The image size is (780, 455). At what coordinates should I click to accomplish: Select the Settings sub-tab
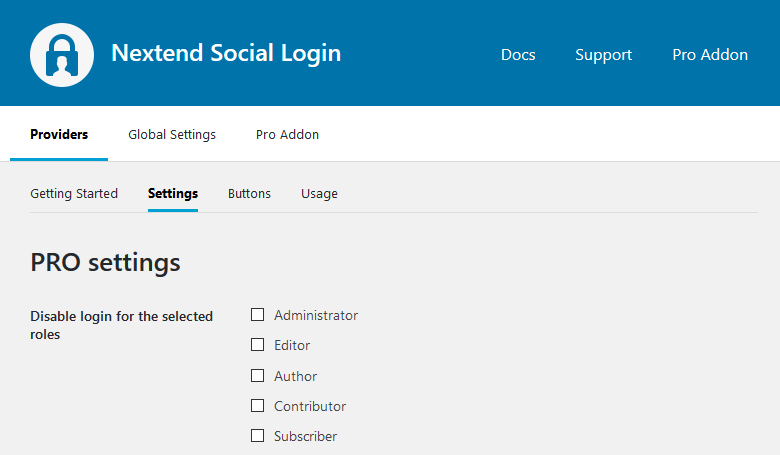[x=173, y=193]
